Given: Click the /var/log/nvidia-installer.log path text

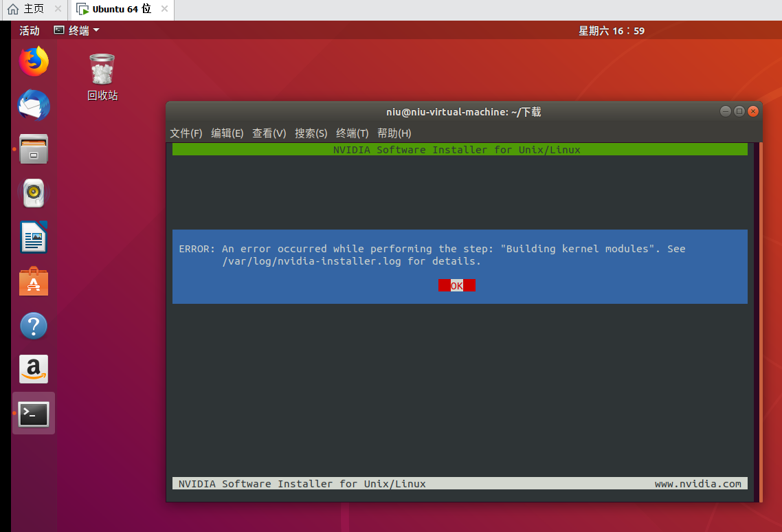Looking at the screenshot, I should [x=312, y=261].
